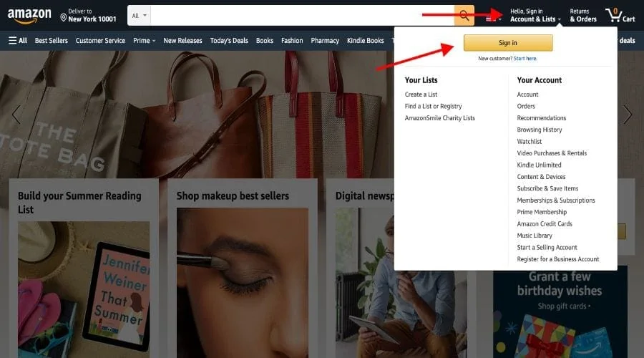Click the Build your Summer Reading List heading

pos(79,203)
